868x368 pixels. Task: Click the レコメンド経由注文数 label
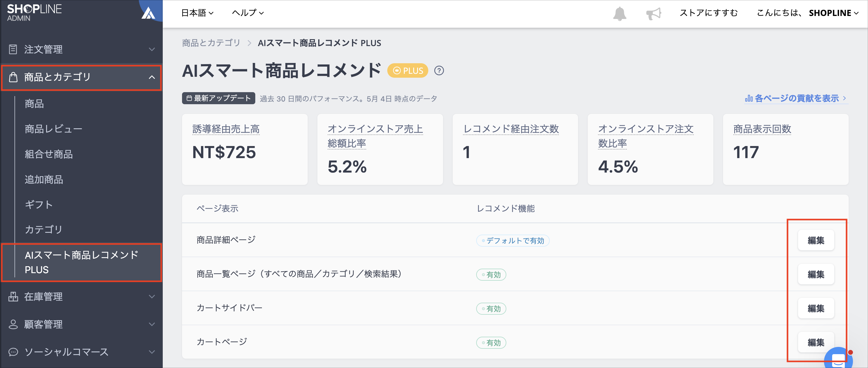tap(511, 129)
